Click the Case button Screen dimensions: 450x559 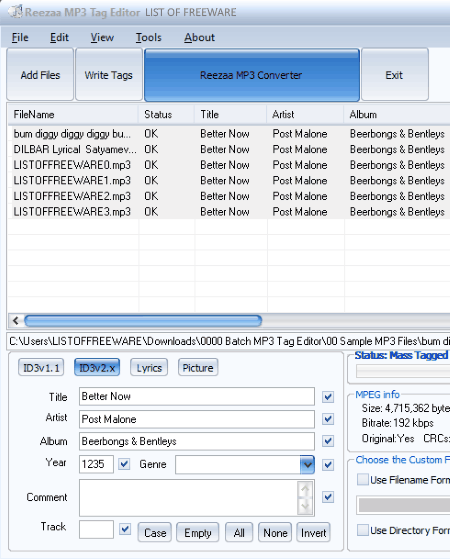(155, 533)
